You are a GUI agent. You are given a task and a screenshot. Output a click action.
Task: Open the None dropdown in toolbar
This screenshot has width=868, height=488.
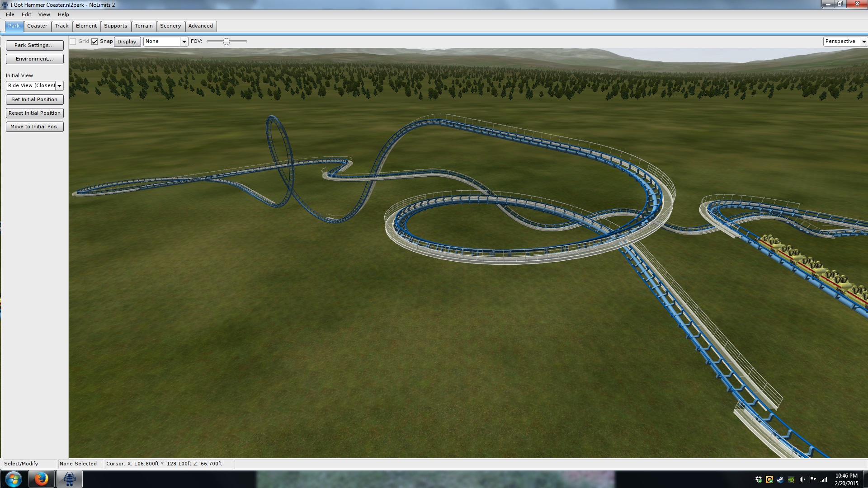click(x=184, y=42)
